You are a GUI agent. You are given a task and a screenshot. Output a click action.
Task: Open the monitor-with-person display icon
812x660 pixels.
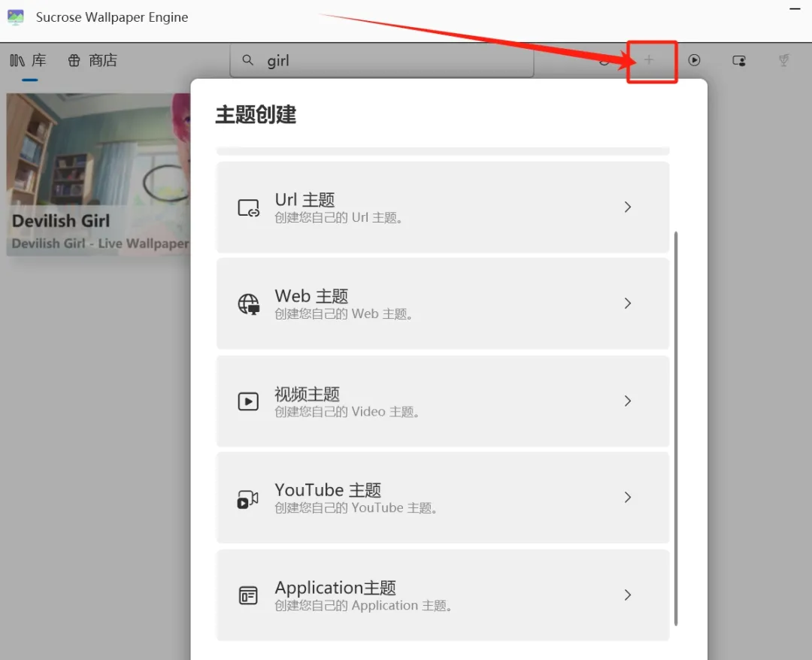click(739, 61)
